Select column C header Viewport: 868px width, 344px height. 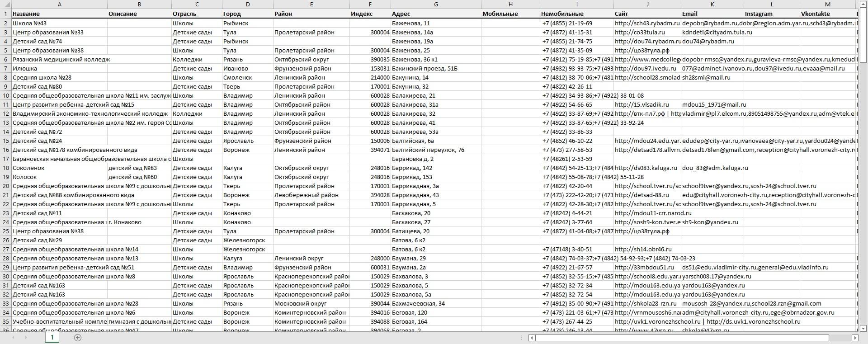pos(197,5)
